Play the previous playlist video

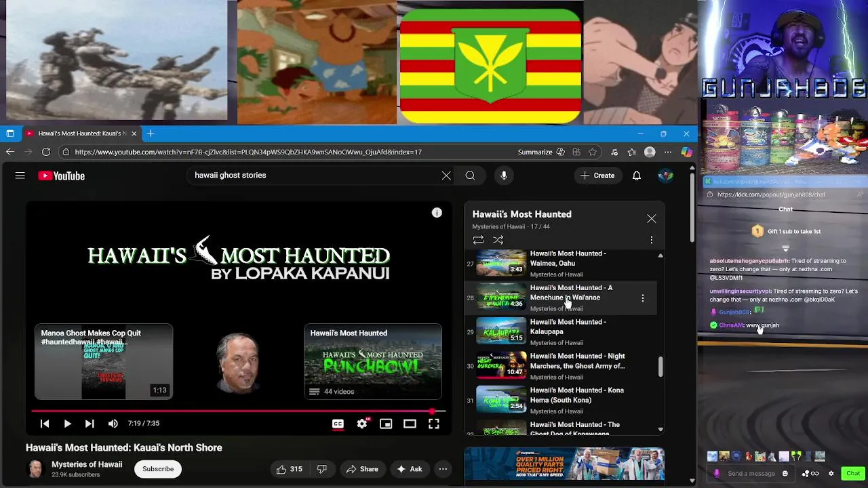point(45,424)
